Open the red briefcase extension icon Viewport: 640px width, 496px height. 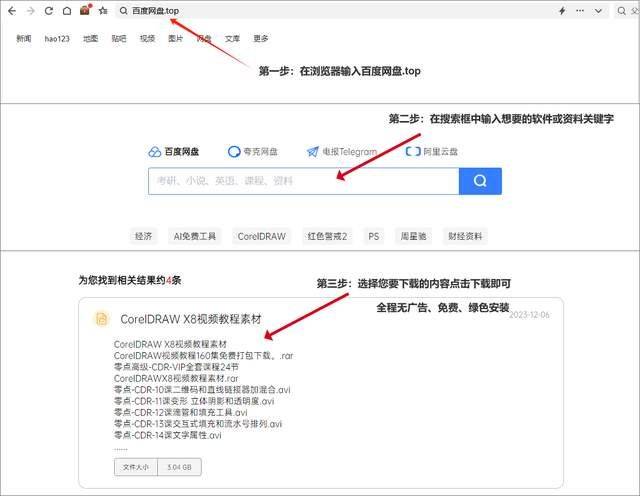[x=85, y=10]
